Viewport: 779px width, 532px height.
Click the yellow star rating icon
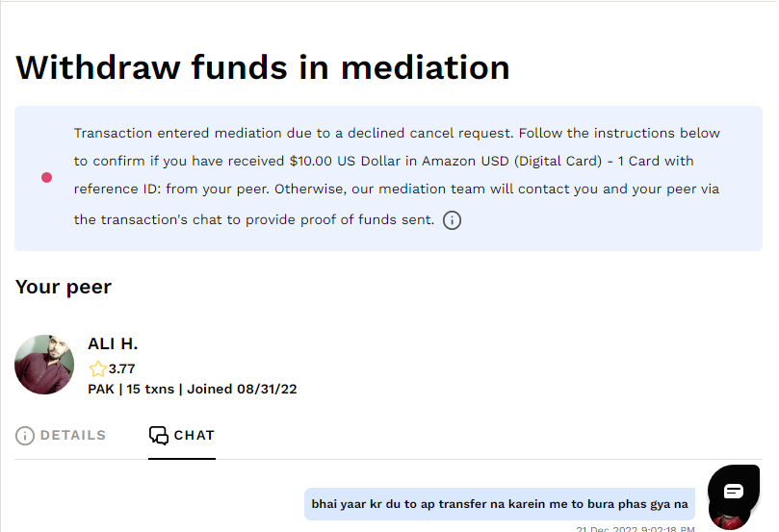pyautogui.click(x=97, y=368)
